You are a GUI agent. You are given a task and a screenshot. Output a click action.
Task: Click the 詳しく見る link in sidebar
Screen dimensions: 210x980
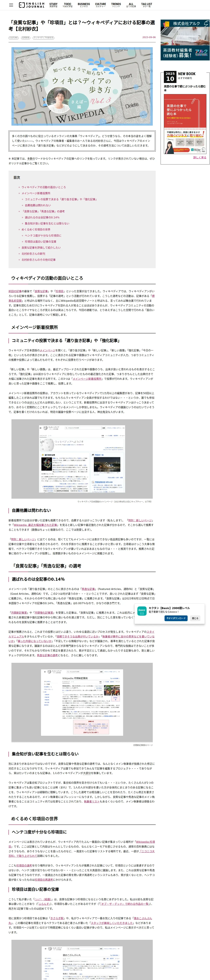199,157
